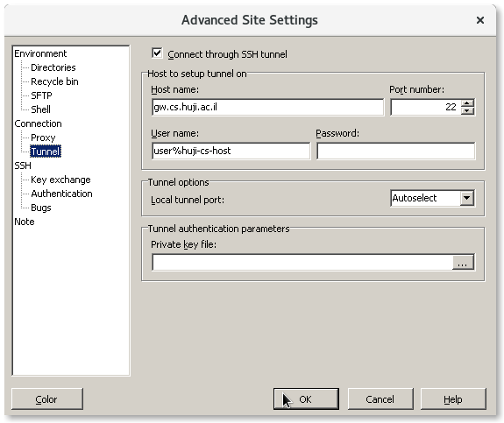
Task: Increase port number with up arrow
Action: 467,103
